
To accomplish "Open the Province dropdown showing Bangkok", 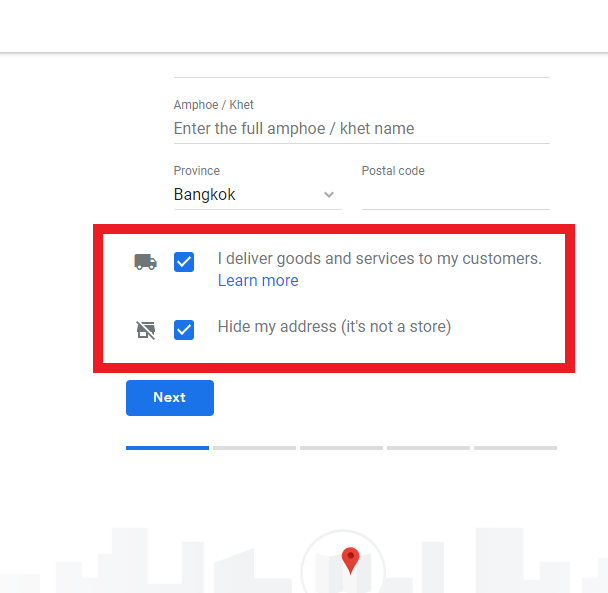I will (x=257, y=195).
